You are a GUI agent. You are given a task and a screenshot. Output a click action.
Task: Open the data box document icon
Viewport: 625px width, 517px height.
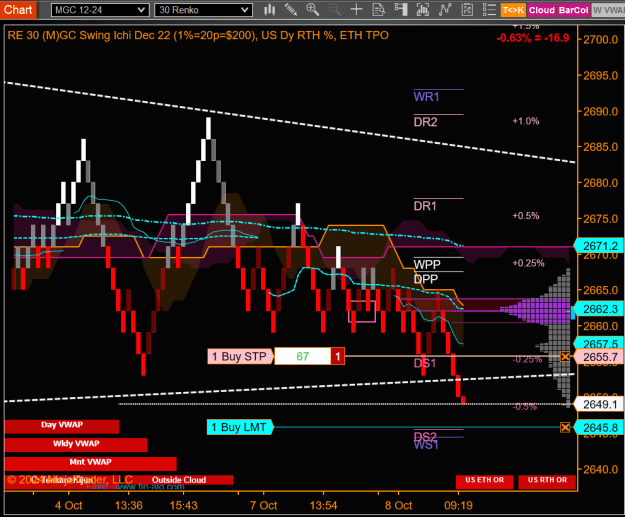(x=378, y=10)
